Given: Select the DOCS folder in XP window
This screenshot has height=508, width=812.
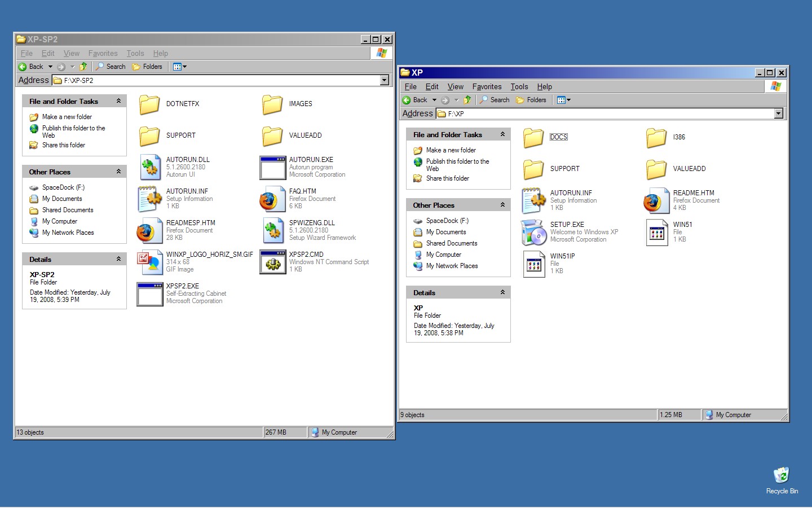Looking at the screenshot, I should click(x=533, y=138).
